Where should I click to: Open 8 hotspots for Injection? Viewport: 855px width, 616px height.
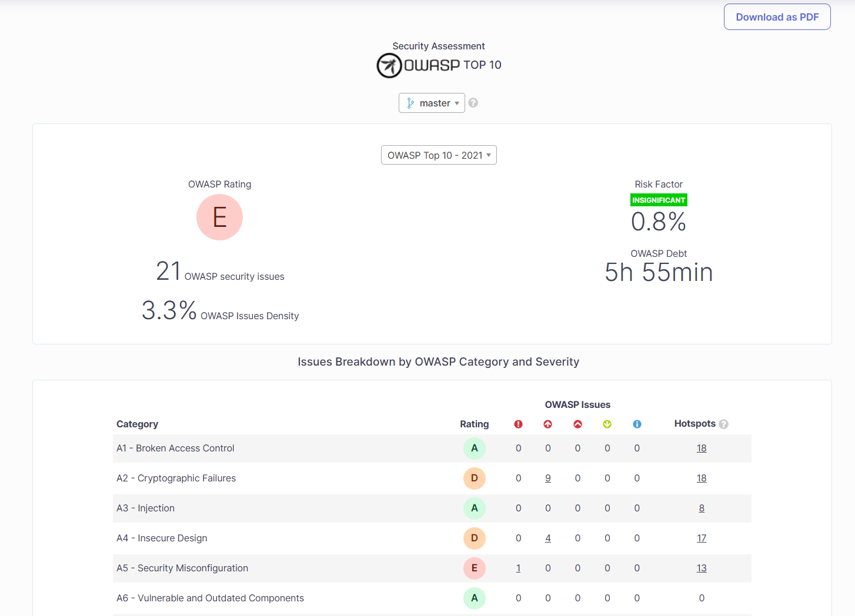tap(702, 508)
